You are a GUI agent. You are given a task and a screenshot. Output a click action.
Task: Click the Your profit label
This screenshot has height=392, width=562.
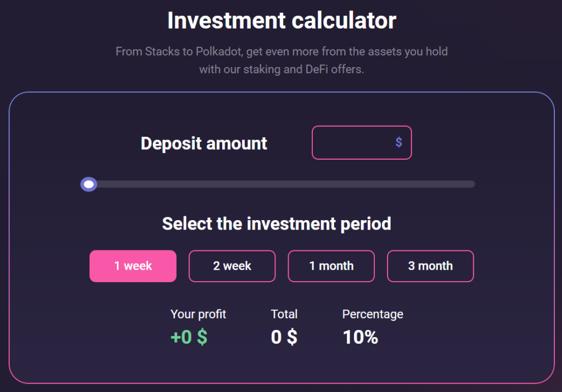click(198, 314)
